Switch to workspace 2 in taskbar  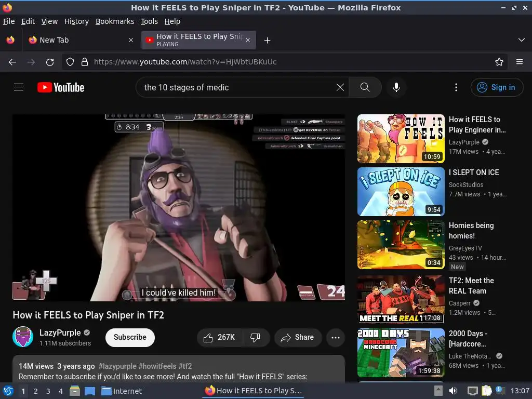pos(36,391)
